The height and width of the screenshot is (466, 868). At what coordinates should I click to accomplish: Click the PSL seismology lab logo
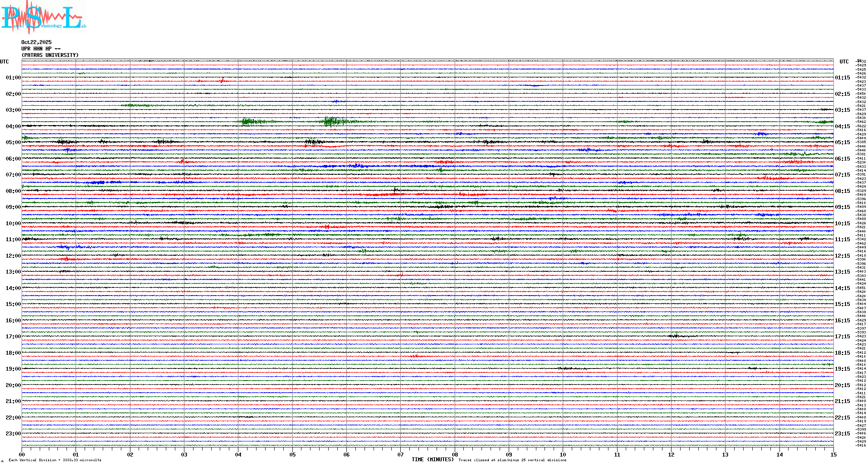point(42,17)
